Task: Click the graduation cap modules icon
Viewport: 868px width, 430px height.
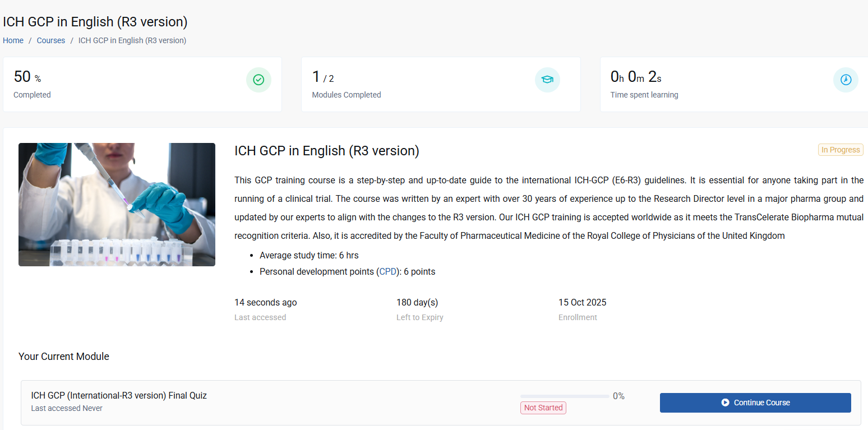Action: (x=547, y=80)
